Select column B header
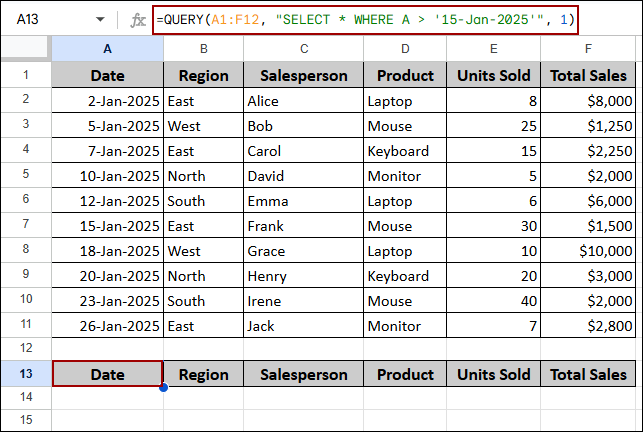This screenshot has height=432, width=643. 203,49
